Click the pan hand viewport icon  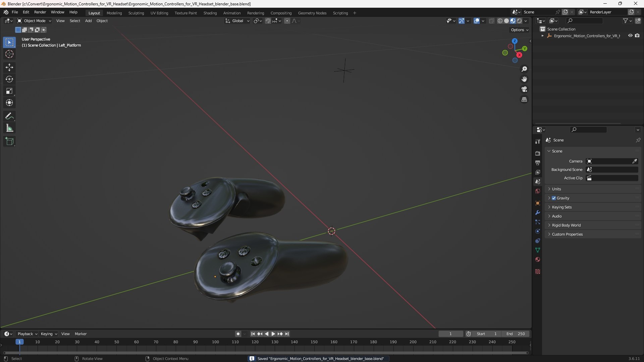524,79
